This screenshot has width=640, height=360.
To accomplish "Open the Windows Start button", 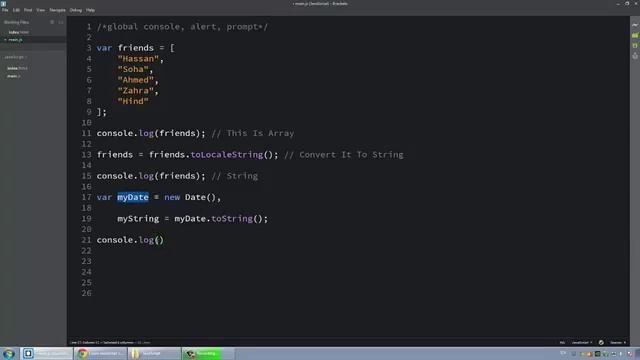I will click(9, 353).
